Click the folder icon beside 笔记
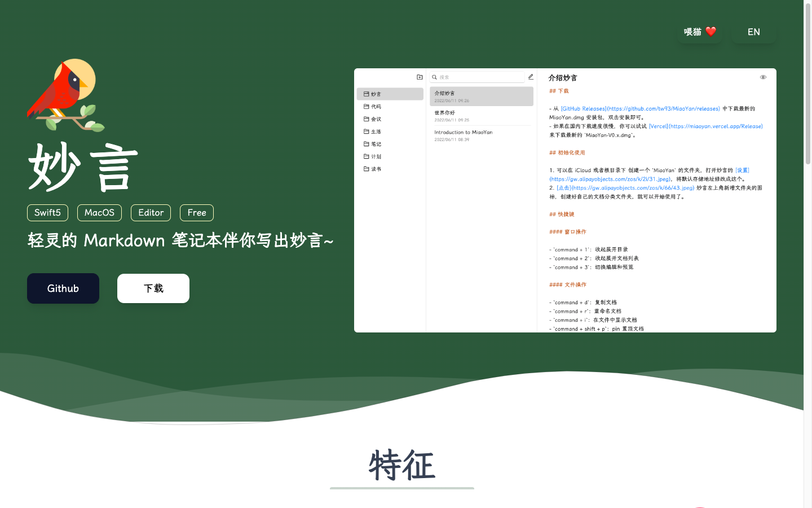 [367, 144]
